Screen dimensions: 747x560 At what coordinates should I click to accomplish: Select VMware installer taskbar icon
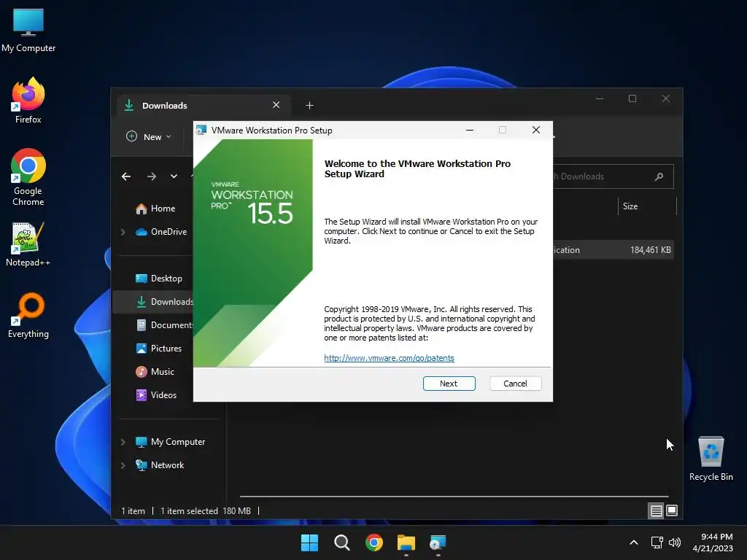pyautogui.click(x=438, y=542)
